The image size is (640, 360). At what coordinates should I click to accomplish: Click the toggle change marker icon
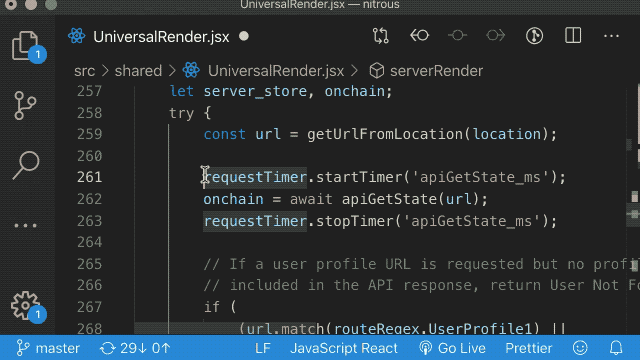[457, 36]
